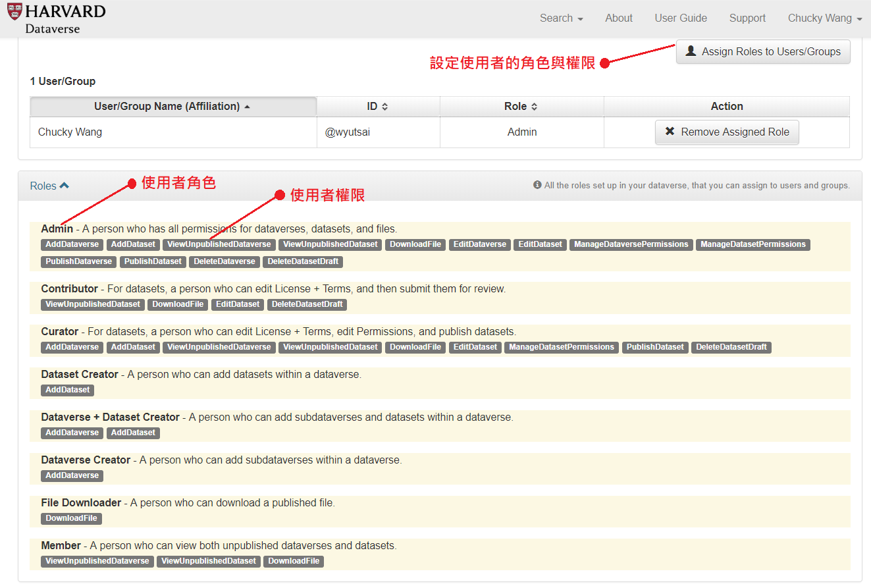Click the @wyutsai ID cell
871x588 pixels.
tap(379, 132)
